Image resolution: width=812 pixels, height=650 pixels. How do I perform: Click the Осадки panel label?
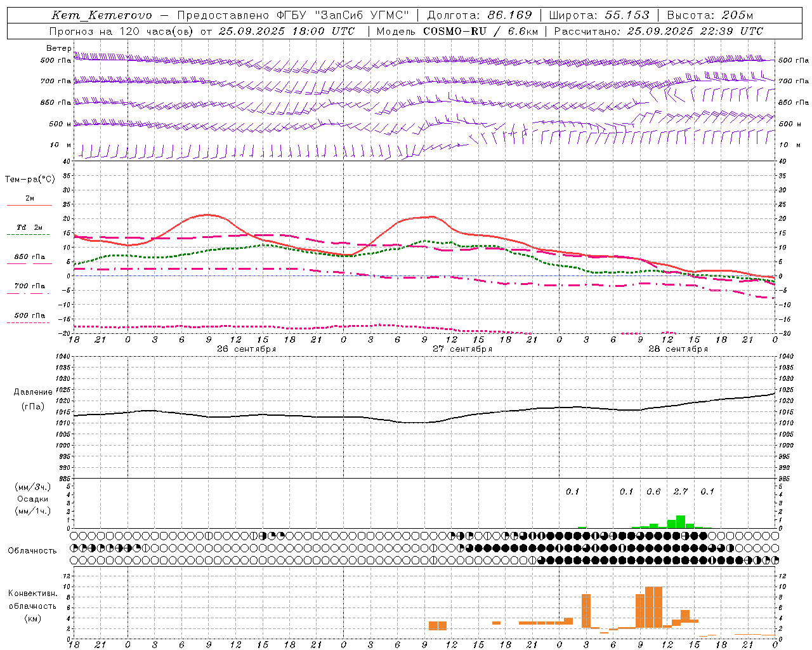33,499
